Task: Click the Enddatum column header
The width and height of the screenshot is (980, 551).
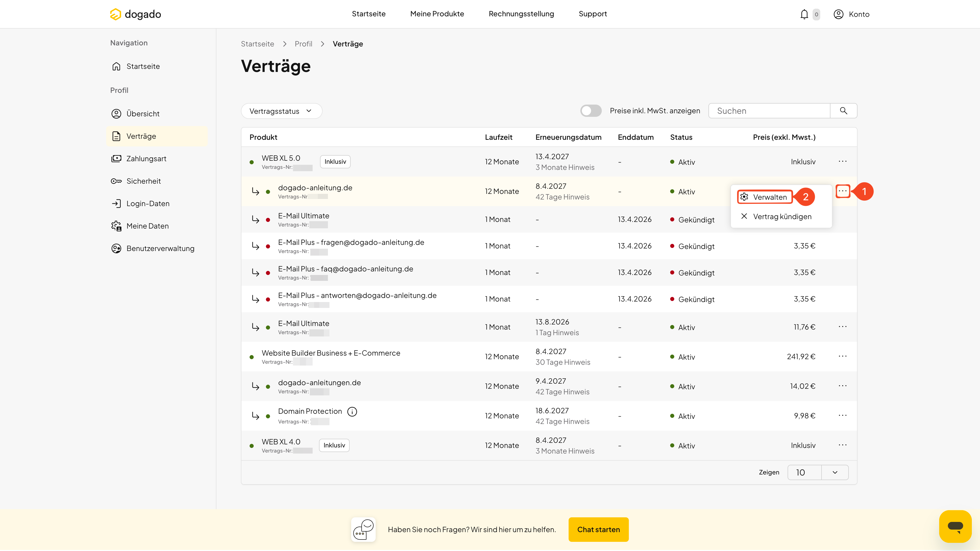Action: point(636,137)
